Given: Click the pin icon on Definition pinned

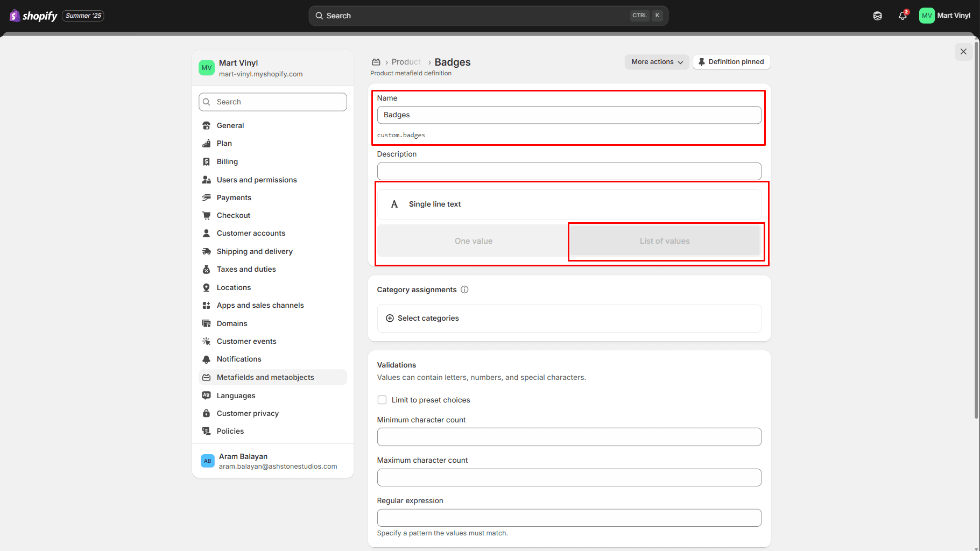Looking at the screenshot, I should pos(701,62).
